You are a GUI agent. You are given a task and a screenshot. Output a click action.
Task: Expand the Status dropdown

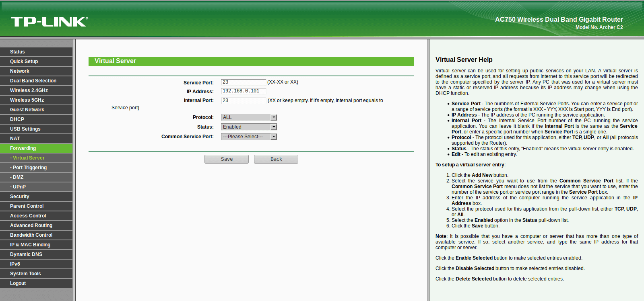249,127
